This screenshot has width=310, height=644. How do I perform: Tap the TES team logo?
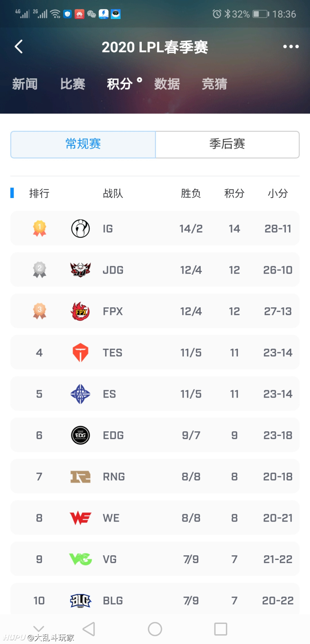[x=81, y=353]
